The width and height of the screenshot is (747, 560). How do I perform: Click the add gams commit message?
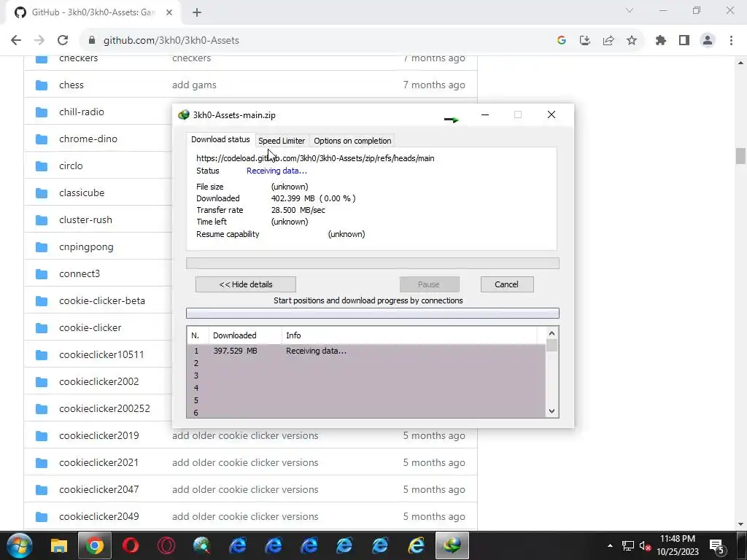click(x=194, y=85)
